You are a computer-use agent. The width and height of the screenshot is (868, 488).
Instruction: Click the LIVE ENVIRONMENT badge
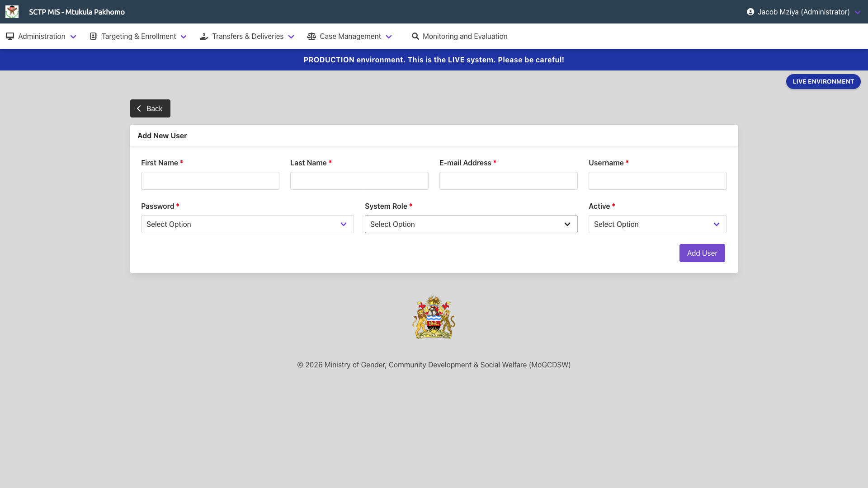[x=823, y=81]
